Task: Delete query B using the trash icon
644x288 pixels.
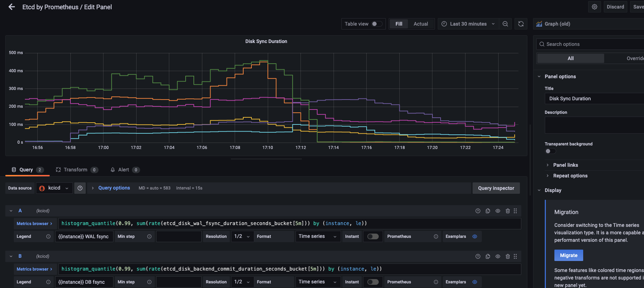Action: pos(508,256)
